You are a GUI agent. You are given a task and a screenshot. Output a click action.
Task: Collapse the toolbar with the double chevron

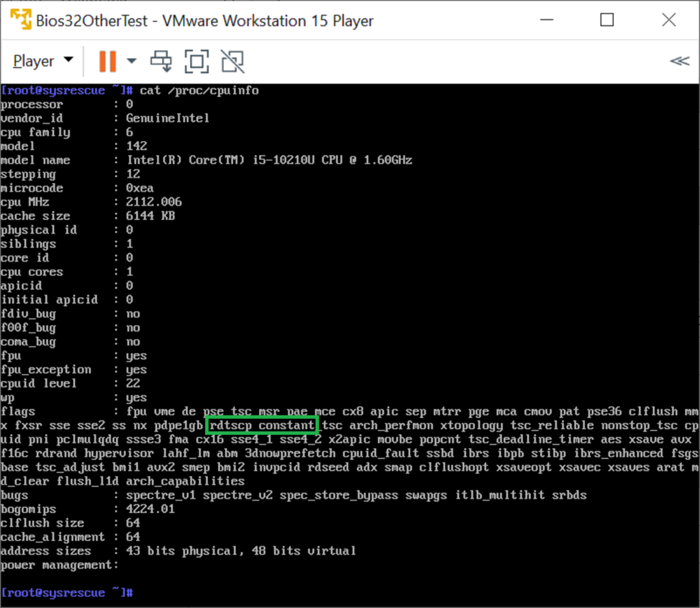pos(679,61)
